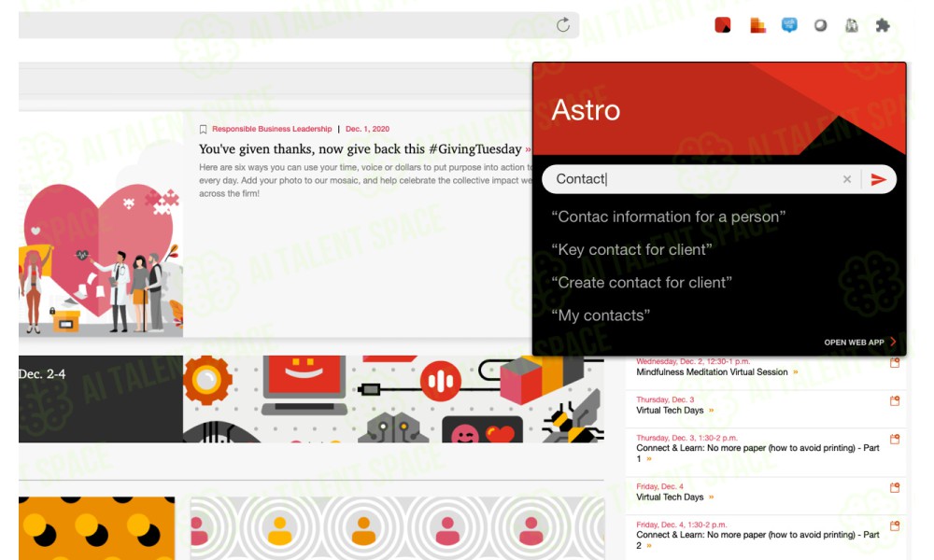The image size is (934, 560).
Task: Click the reload page icon in address bar
Action: pos(563,25)
